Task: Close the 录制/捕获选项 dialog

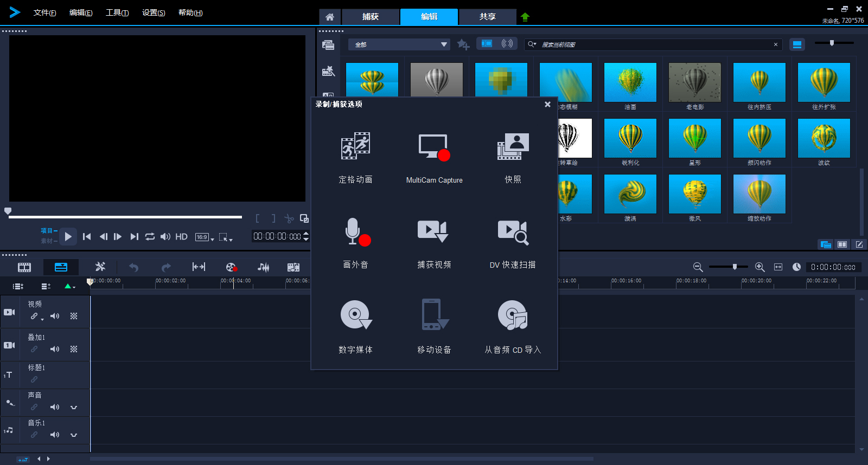Action: 547,104
